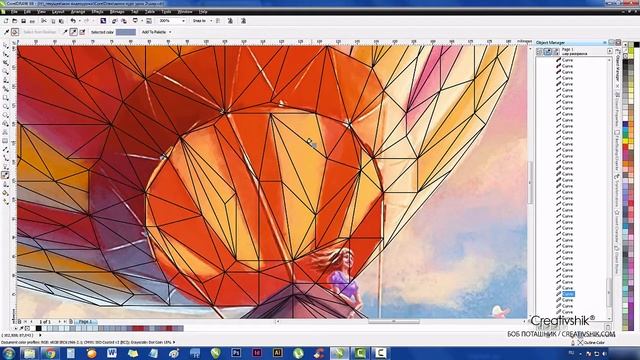Click the Print icon
Viewport: 640px width, 360px height.
click(32, 21)
